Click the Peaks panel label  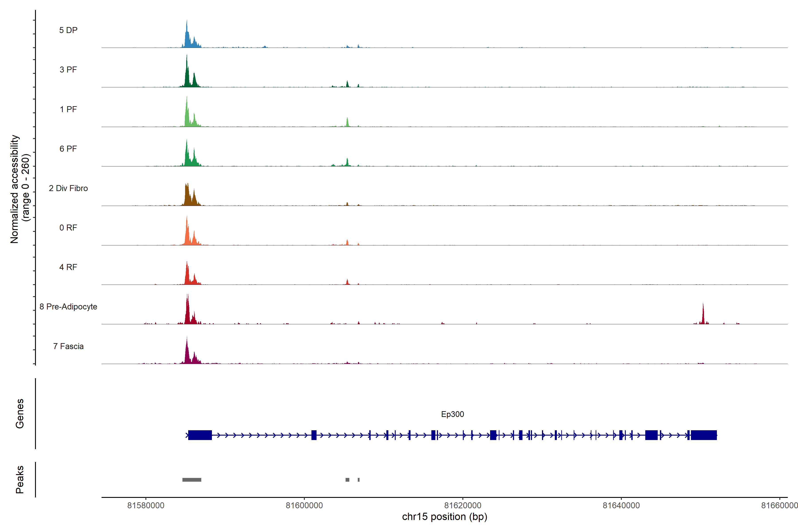pos(20,479)
